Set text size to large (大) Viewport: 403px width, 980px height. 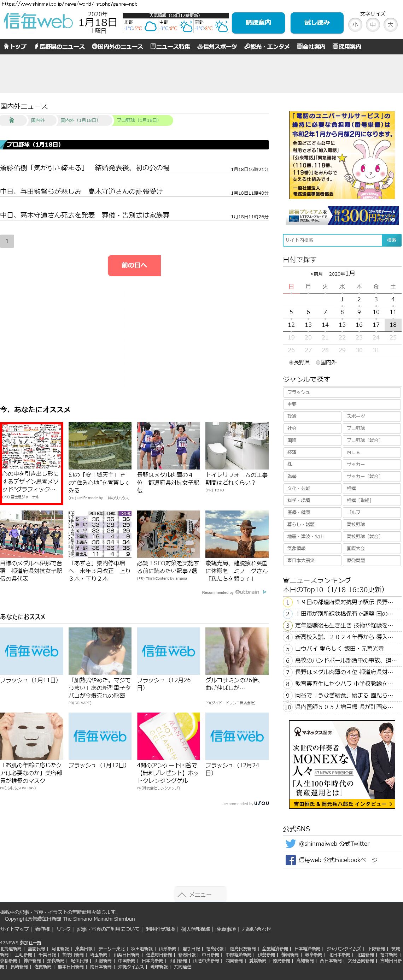point(390,25)
